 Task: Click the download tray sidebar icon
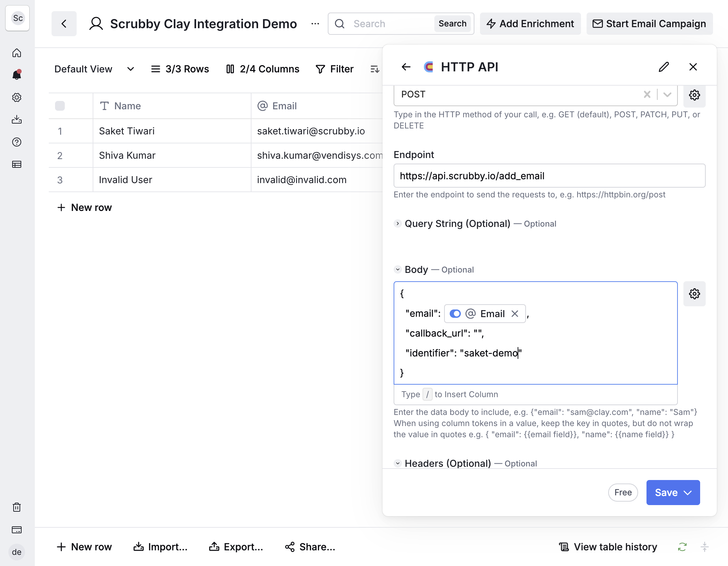pyautogui.click(x=17, y=120)
